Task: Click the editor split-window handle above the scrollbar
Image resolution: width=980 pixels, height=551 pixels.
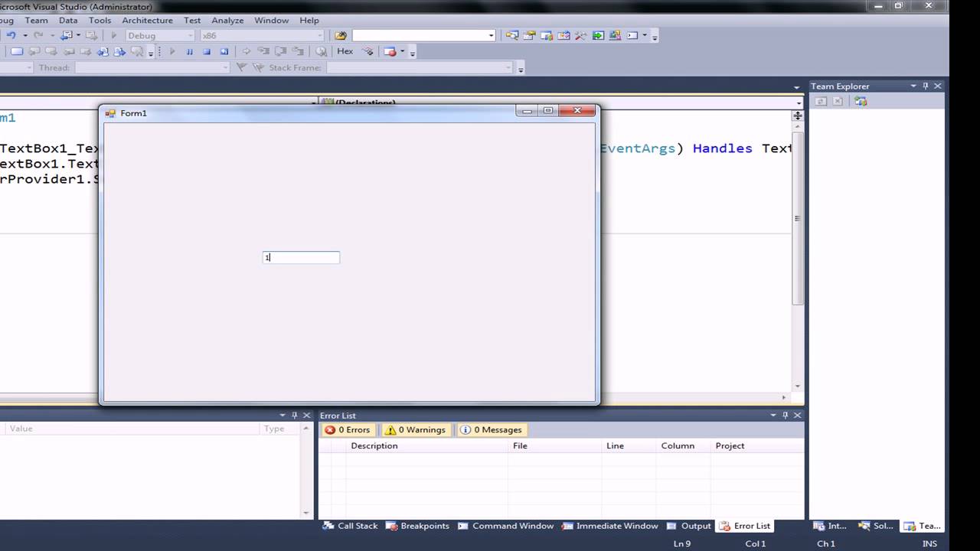Action: pyautogui.click(x=797, y=116)
